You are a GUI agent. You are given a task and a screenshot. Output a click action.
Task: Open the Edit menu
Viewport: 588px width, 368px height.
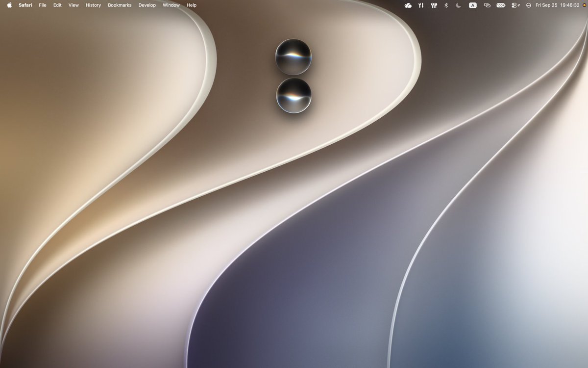pos(57,5)
